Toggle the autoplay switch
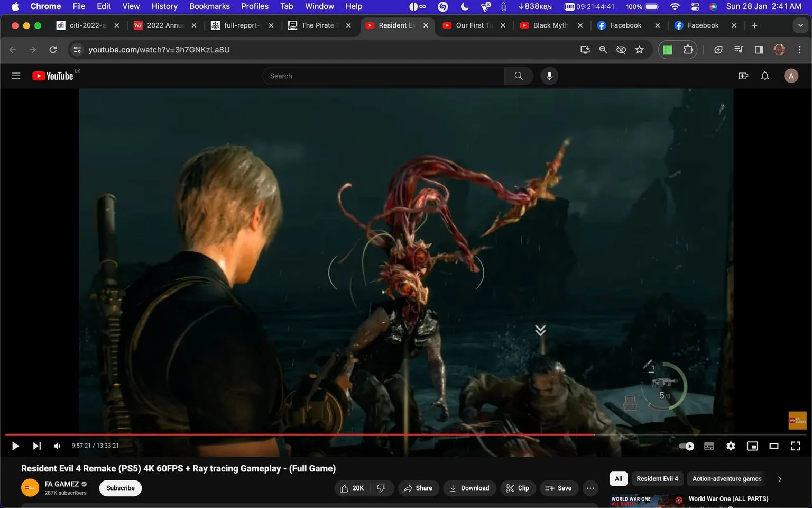 click(x=686, y=446)
